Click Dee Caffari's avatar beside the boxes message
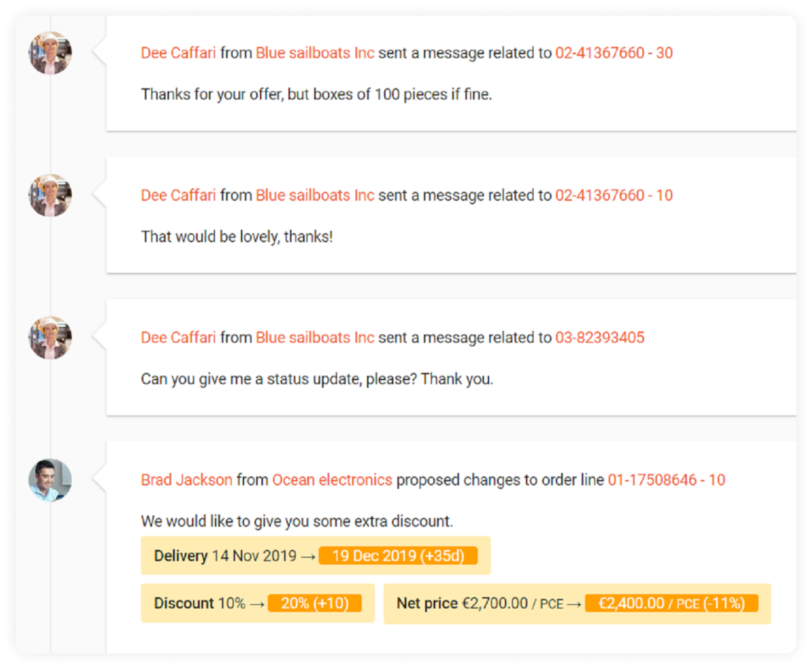This screenshot has height=669, width=812. (x=50, y=53)
